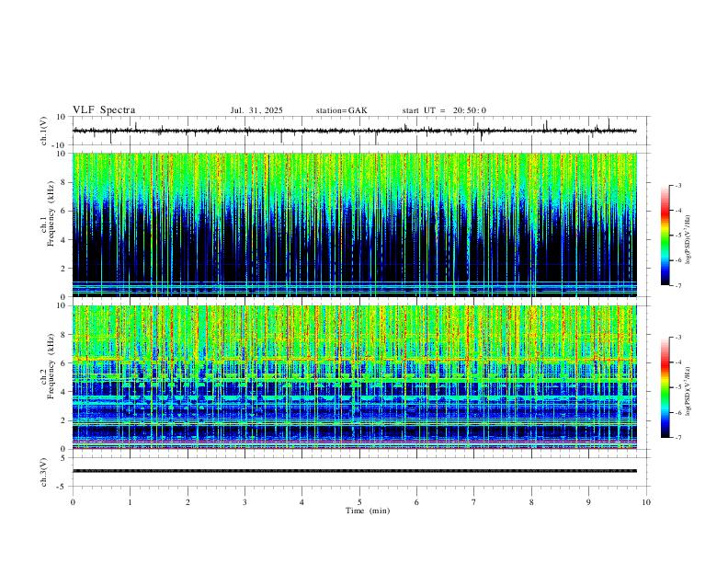The height and width of the screenshot is (563, 728).
Task: Click the time axis tick label "2"
Action: 188,502
